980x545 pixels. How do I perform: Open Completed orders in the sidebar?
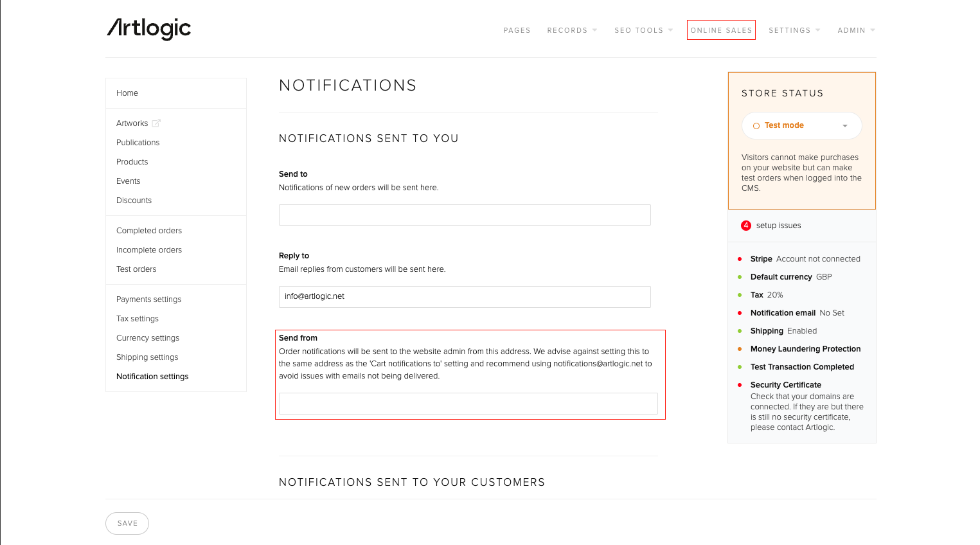[149, 231]
